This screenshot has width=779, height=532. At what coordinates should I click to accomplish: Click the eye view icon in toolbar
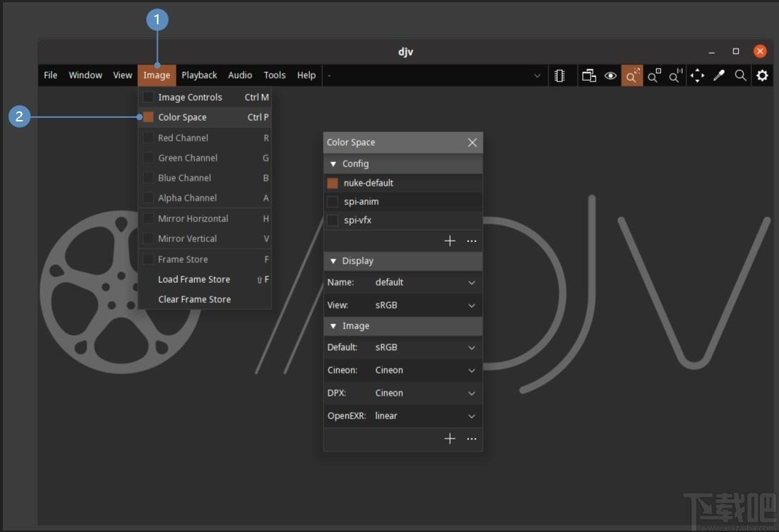610,76
